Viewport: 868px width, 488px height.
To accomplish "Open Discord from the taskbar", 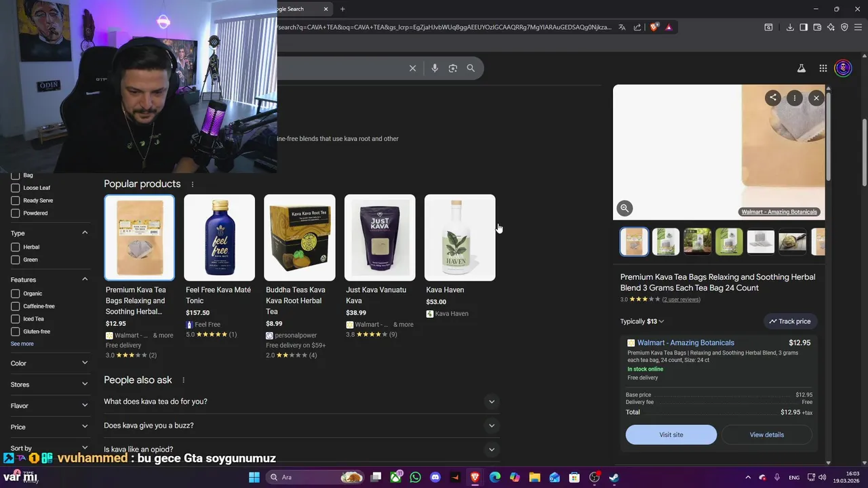I will pos(435,477).
